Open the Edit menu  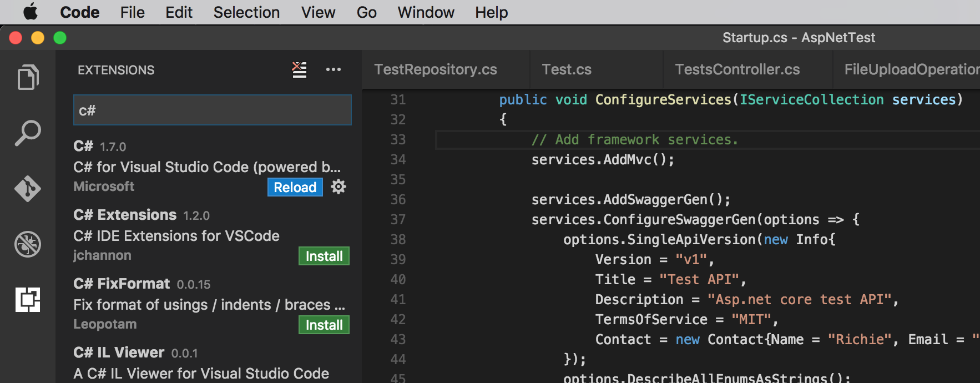point(179,12)
